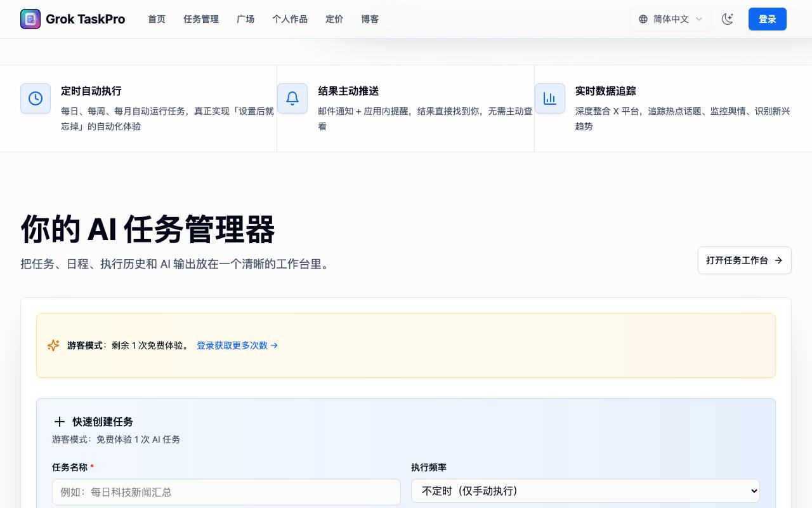
Task: Open 广场 nav item
Action: [x=246, y=19]
